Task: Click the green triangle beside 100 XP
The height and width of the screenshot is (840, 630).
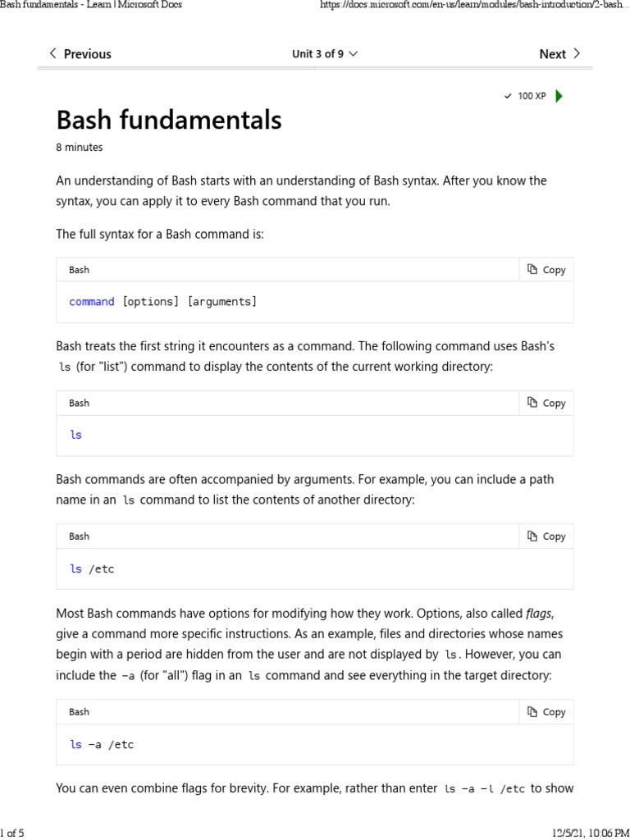Action: pyautogui.click(x=559, y=96)
